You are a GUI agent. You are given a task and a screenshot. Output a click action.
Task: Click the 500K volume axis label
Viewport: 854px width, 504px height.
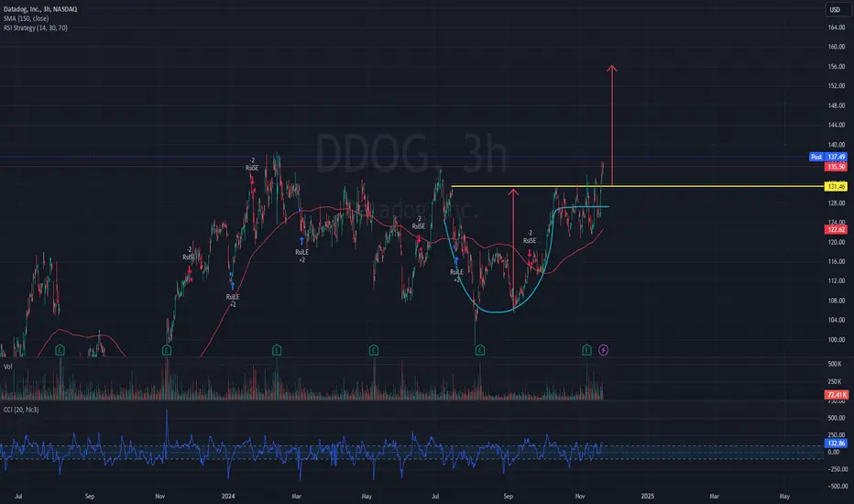click(x=835, y=364)
